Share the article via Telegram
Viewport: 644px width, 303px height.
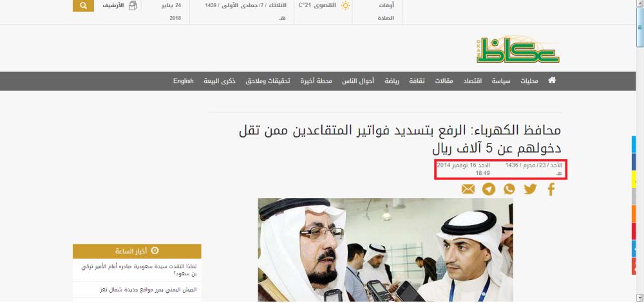click(489, 189)
